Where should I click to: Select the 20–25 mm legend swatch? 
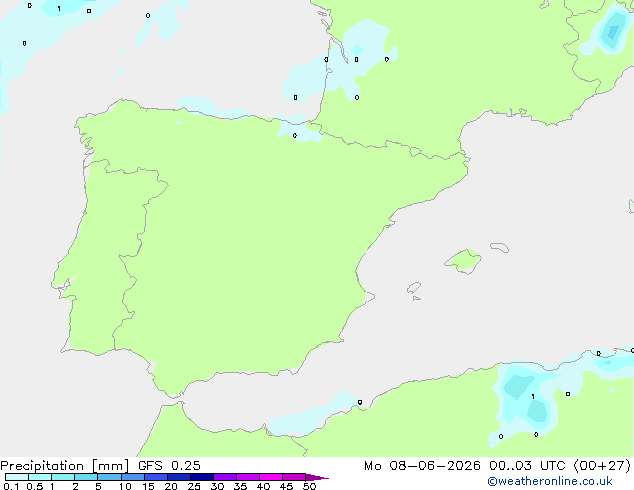[x=179, y=477]
